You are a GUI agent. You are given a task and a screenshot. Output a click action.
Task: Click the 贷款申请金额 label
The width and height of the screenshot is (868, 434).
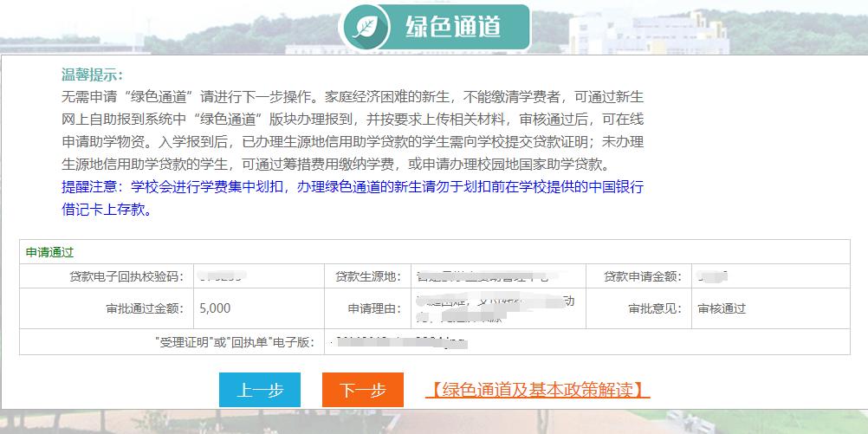pyautogui.click(x=643, y=276)
